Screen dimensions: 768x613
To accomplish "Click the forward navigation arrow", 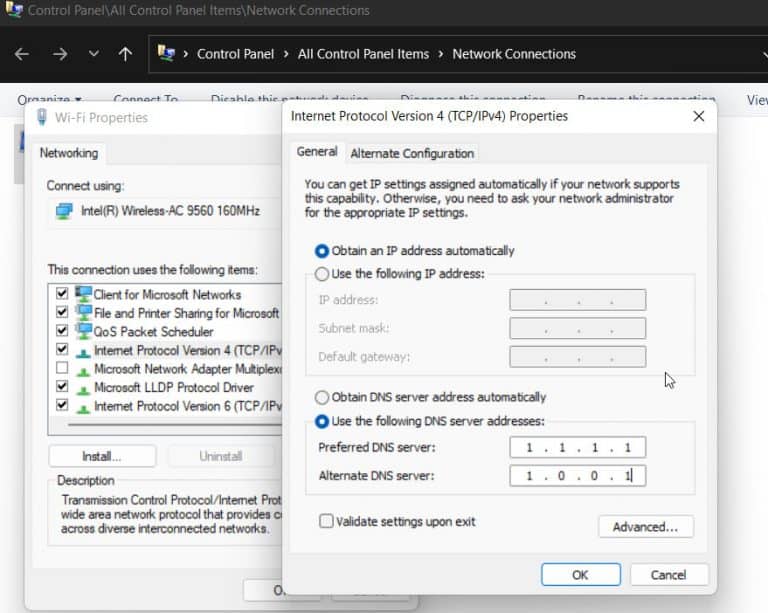I will point(59,54).
